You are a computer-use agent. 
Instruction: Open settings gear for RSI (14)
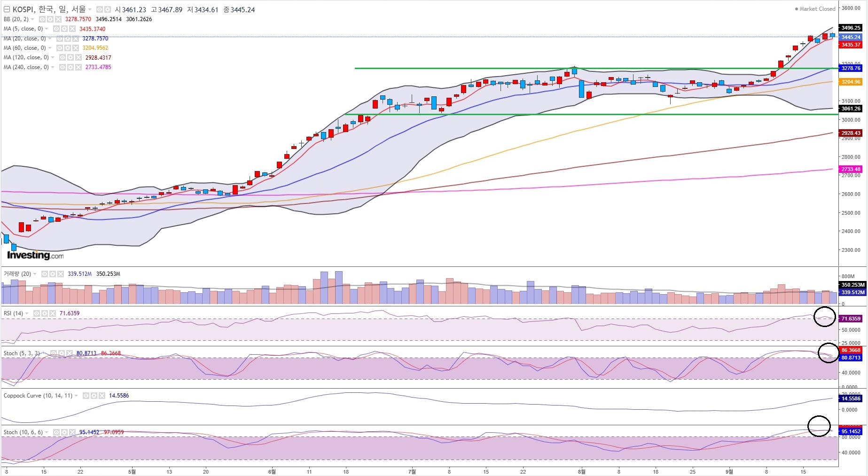(x=45, y=313)
